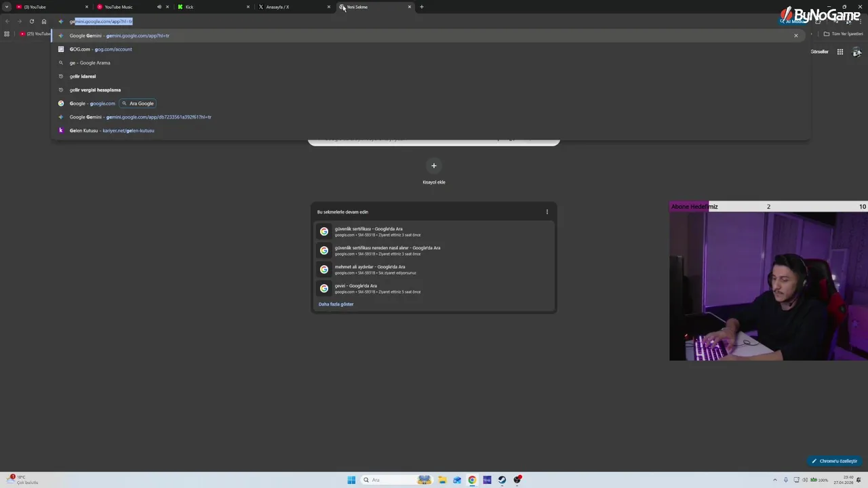Open 'çeviri - Google'da Ara' entry
Image resolution: width=868 pixels, height=488 pixels.
point(434,288)
